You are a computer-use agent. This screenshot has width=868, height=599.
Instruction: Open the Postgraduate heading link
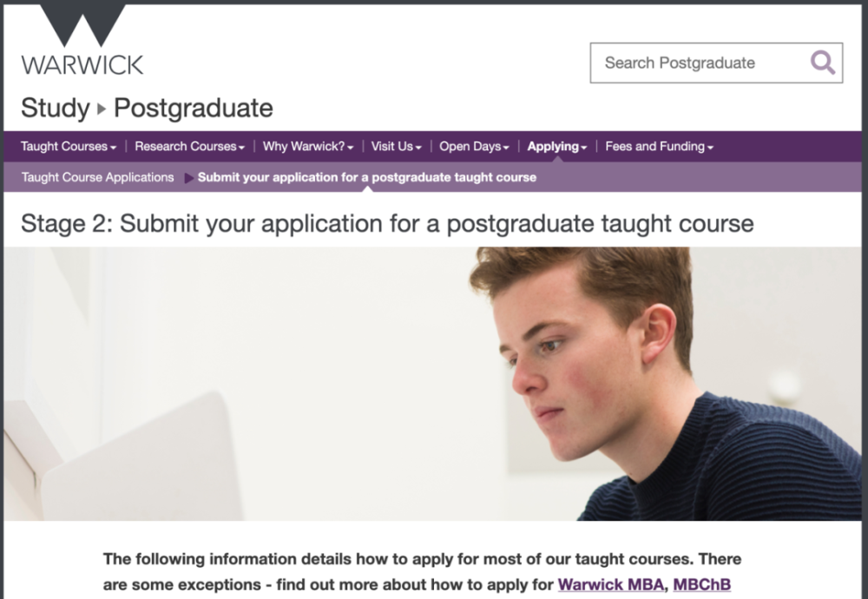click(194, 108)
